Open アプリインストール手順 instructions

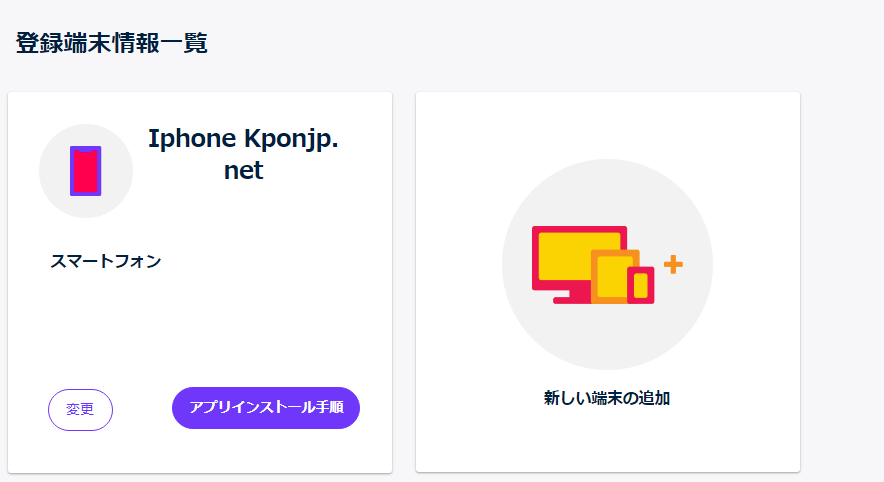pos(266,408)
